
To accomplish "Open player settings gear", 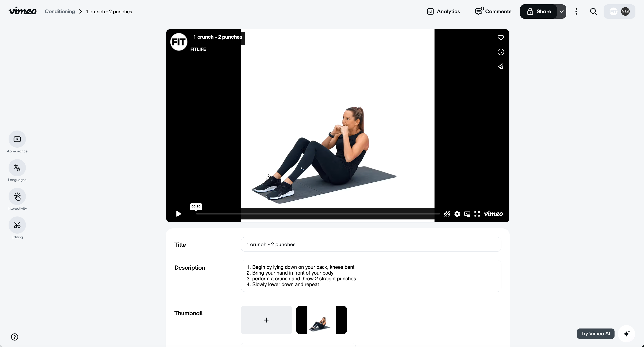I will coord(457,214).
